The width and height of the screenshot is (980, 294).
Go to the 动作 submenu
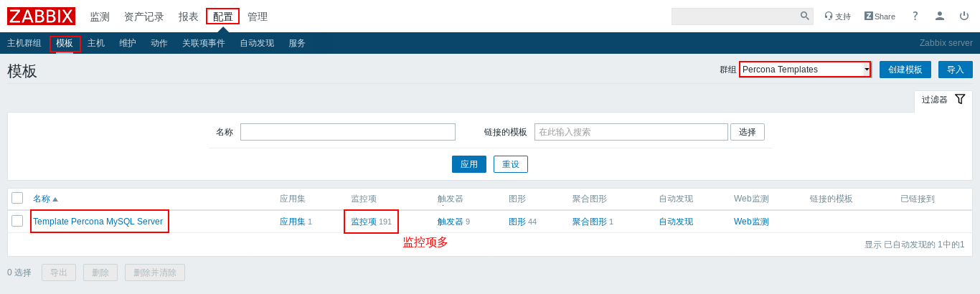(x=159, y=43)
